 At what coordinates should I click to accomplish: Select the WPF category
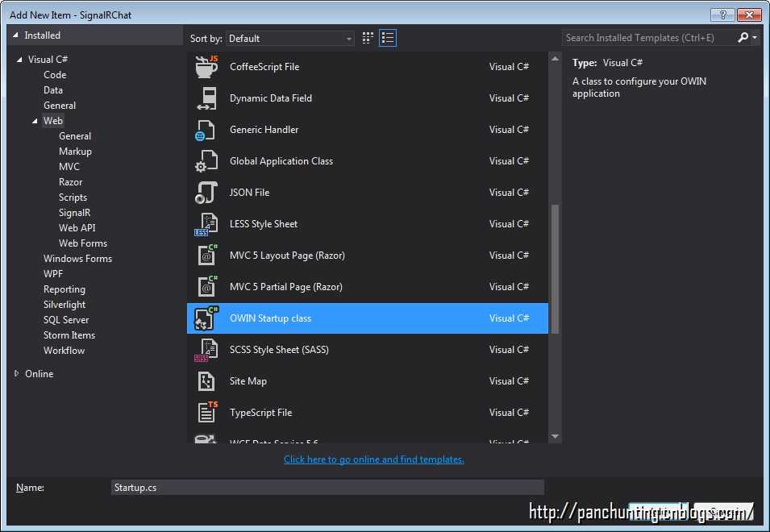point(53,274)
